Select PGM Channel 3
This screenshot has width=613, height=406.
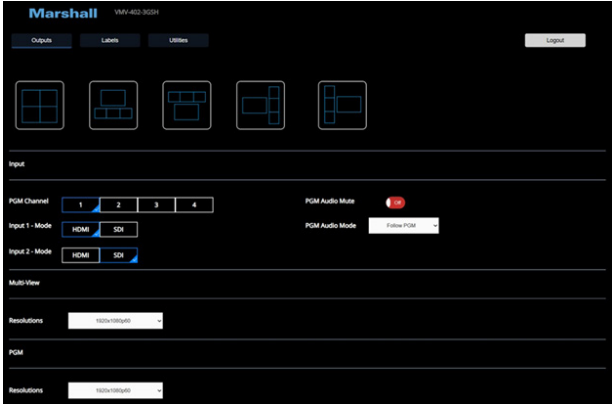(156, 204)
